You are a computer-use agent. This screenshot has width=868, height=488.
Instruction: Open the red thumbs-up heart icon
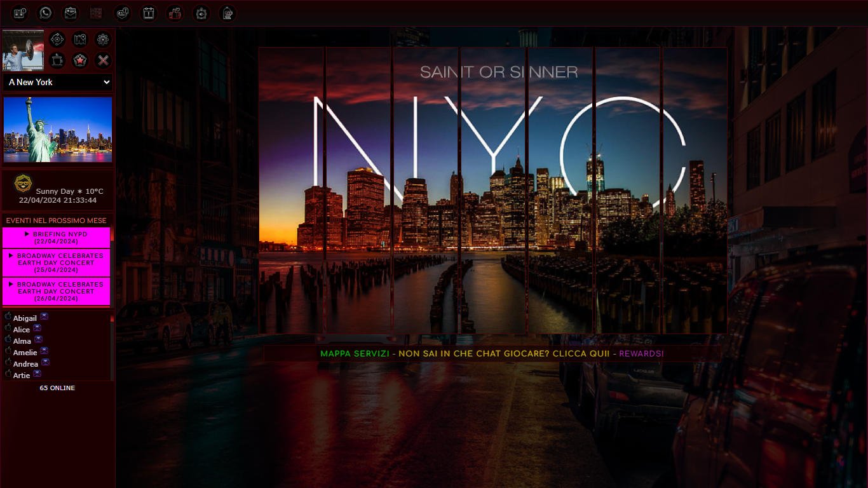pos(175,13)
